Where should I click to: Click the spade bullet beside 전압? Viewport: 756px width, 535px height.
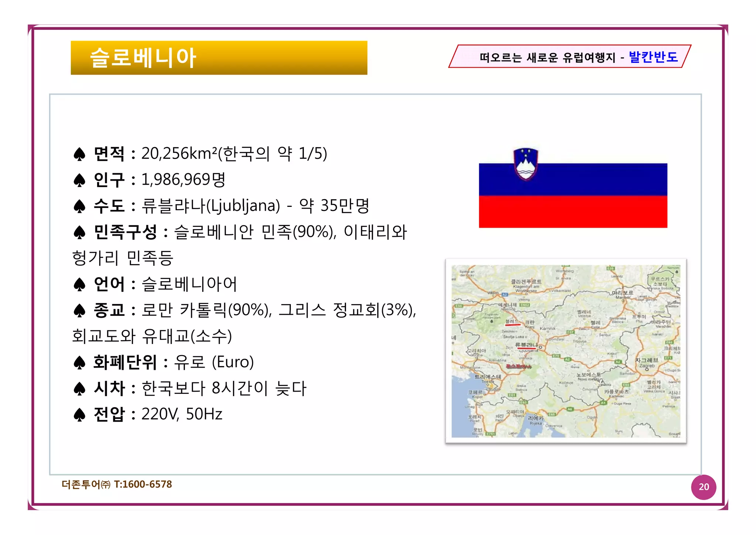click(x=79, y=415)
